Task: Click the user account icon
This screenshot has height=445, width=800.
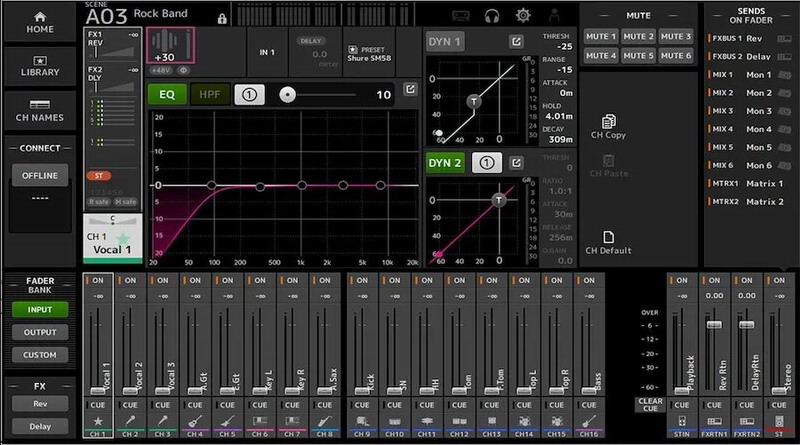Action: 554,16
